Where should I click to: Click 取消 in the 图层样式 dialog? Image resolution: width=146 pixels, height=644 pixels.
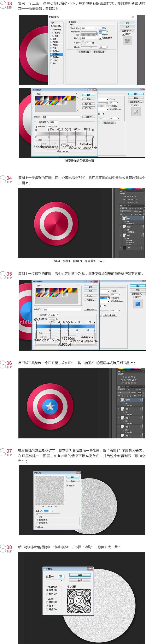click(128, 27)
